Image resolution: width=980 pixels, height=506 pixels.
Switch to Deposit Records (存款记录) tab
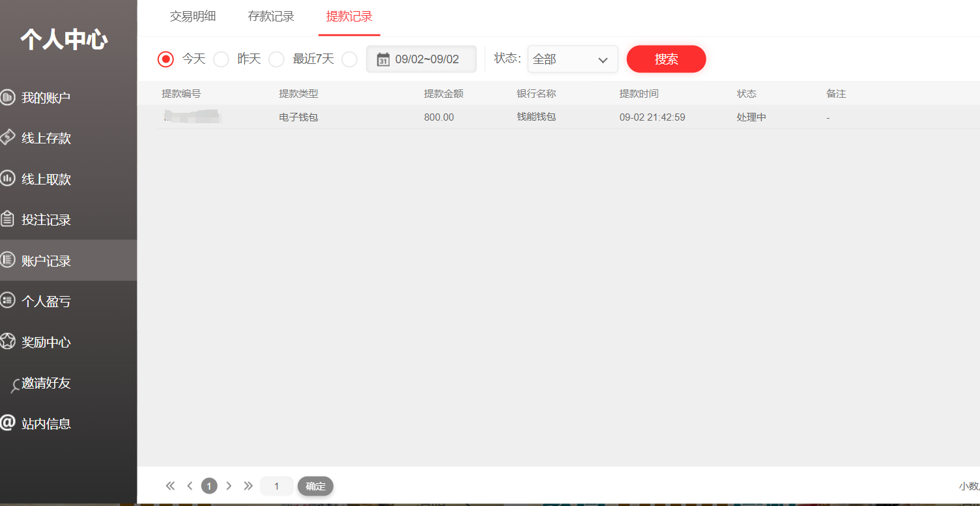271,17
